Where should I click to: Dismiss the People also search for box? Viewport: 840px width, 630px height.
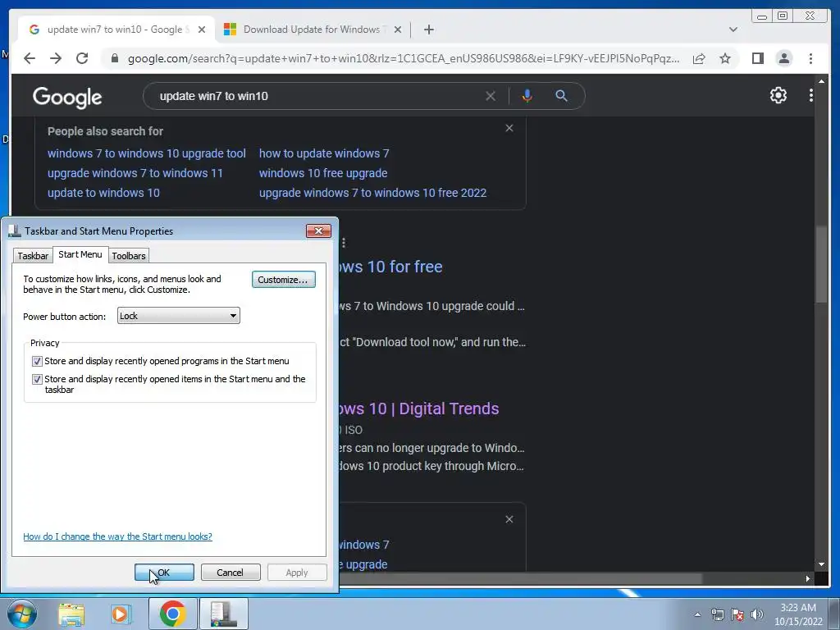tap(509, 128)
